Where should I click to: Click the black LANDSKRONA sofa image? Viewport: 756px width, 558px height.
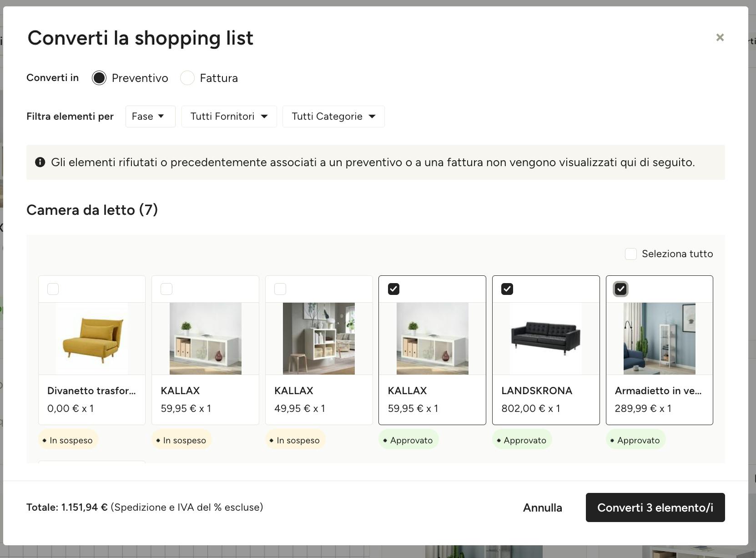pyautogui.click(x=546, y=339)
